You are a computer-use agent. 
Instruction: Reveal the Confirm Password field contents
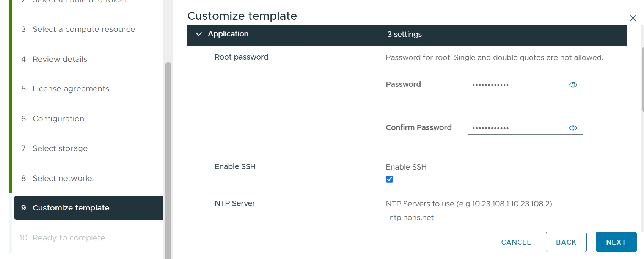pos(573,128)
